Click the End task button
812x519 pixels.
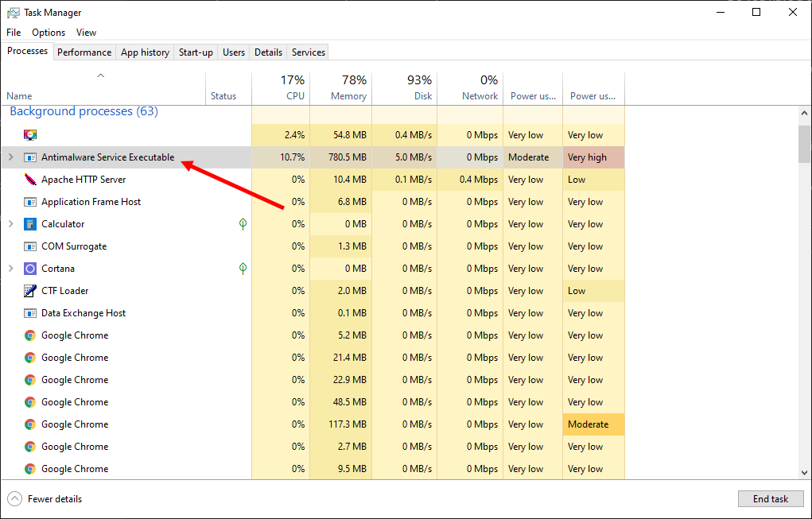click(x=771, y=499)
